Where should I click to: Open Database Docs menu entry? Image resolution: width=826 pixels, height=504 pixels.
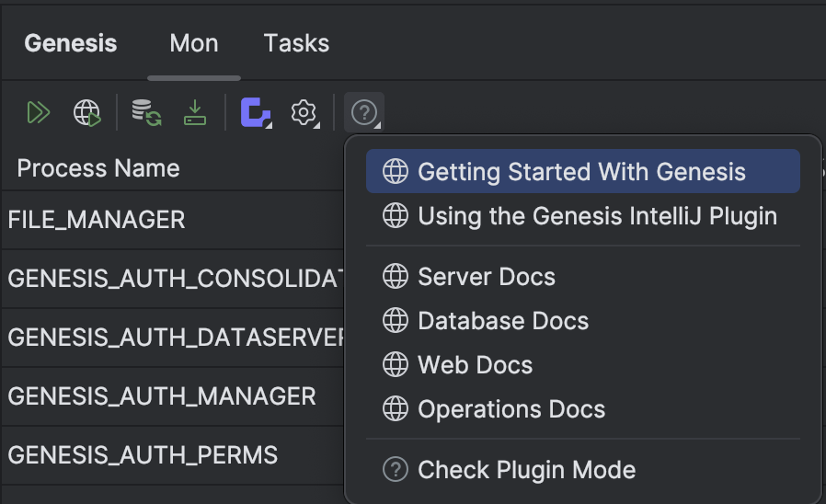coord(582,321)
